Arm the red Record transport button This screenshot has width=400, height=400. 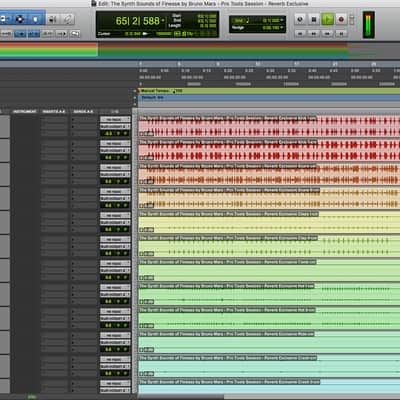point(341,19)
